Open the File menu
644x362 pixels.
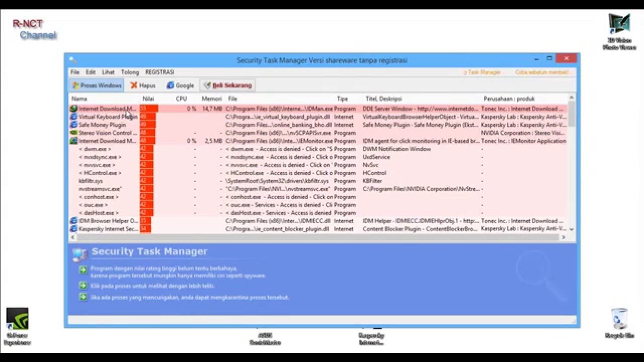tap(75, 72)
